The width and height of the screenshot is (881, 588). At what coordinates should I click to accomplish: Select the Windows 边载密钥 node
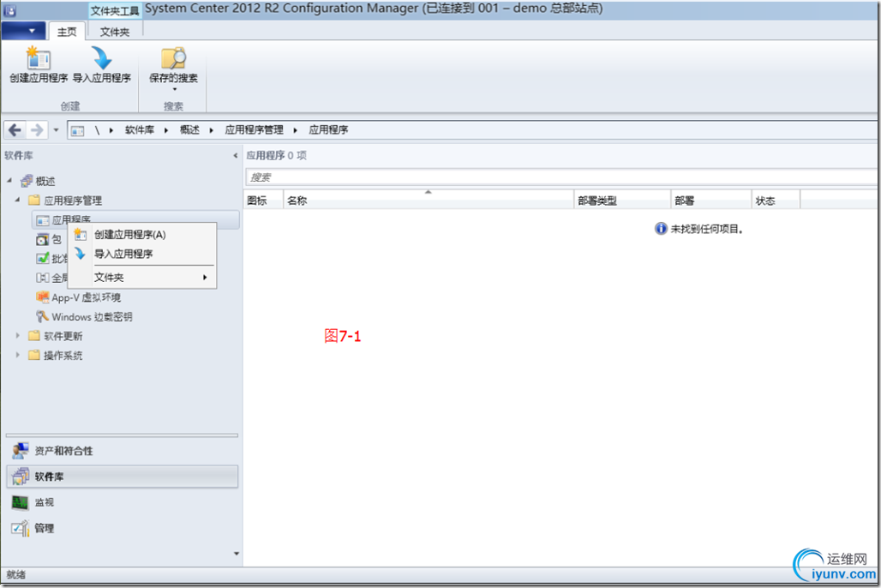(x=84, y=316)
